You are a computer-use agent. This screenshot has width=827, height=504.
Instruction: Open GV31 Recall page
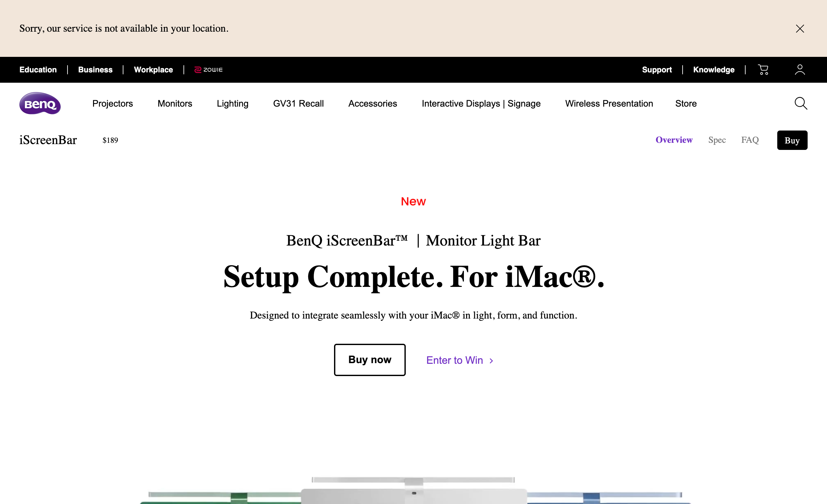coord(298,103)
